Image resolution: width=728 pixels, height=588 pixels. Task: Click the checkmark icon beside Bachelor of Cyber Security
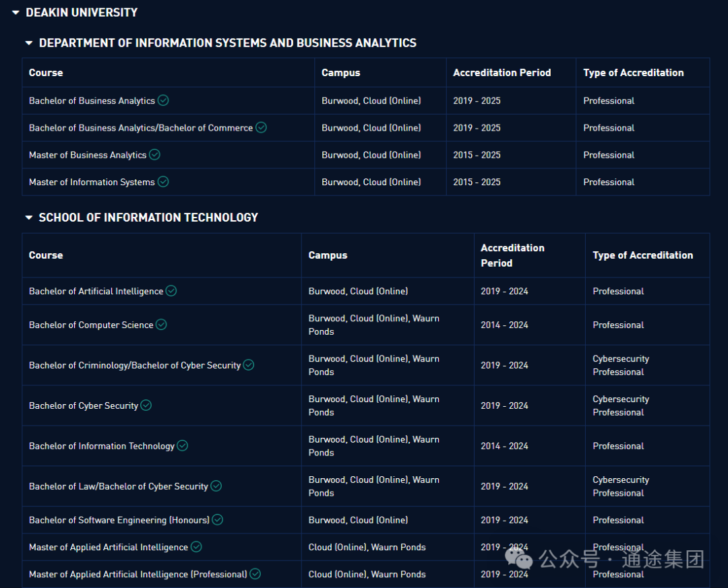coord(146,405)
